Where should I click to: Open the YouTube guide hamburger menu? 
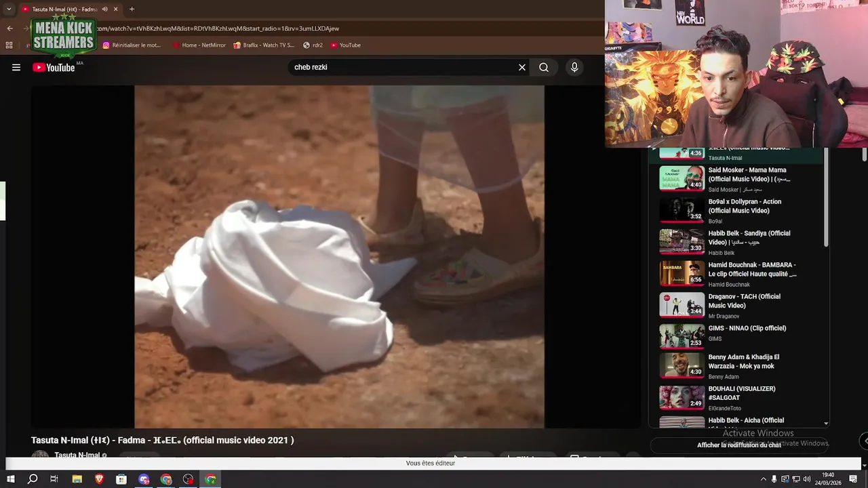[x=16, y=67]
